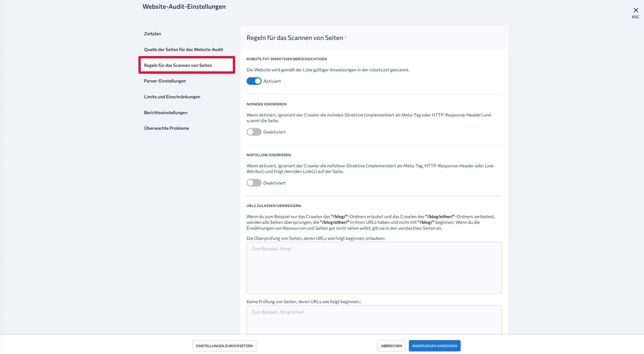
Task: Open Quelle der Seiten für das Website-Audit
Action: pyautogui.click(x=183, y=49)
